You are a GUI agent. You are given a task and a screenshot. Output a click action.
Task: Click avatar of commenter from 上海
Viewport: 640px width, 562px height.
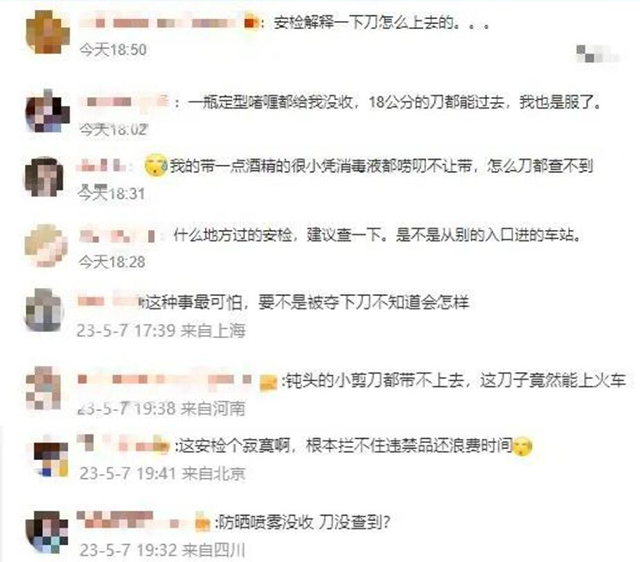(x=45, y=310)
